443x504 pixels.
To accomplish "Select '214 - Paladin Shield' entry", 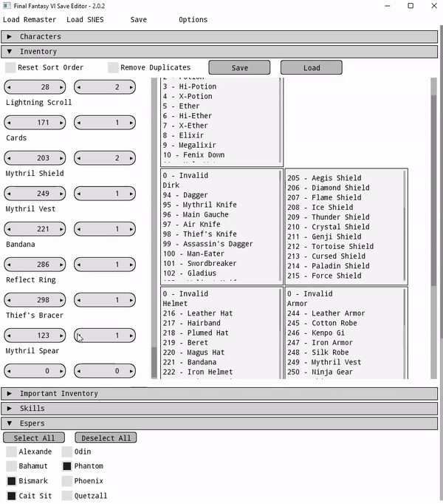I will 329,266.
